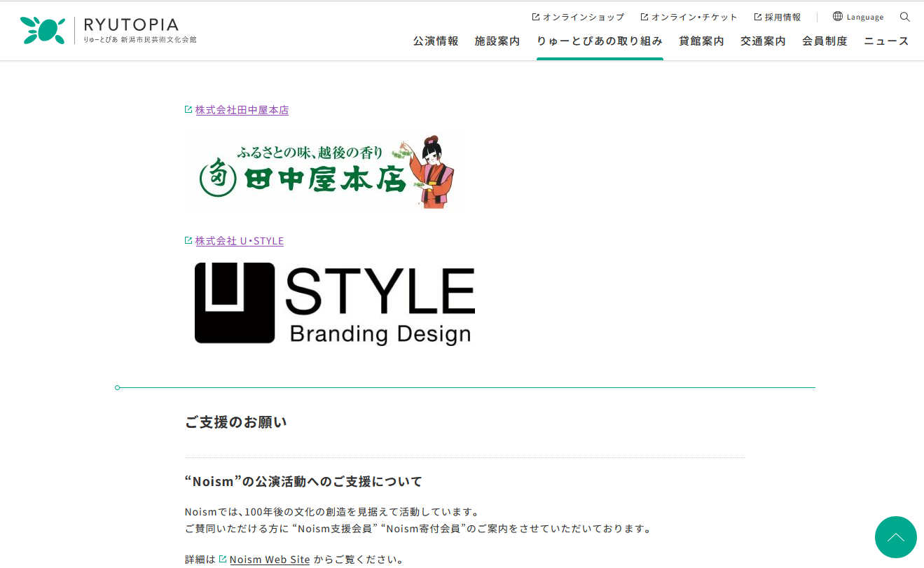924x568 pixels.
Task: Open the site search magnifier icon
Action: pos(905,17)
